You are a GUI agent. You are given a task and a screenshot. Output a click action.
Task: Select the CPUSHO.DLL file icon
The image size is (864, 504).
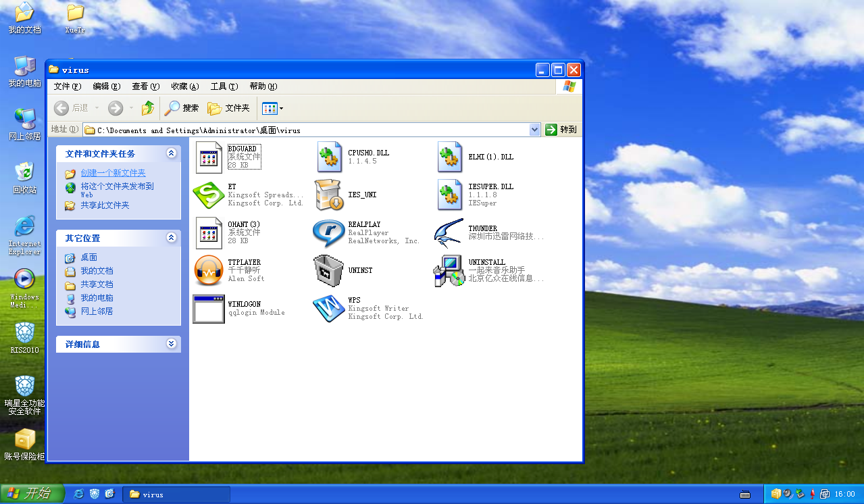[329, 157]
